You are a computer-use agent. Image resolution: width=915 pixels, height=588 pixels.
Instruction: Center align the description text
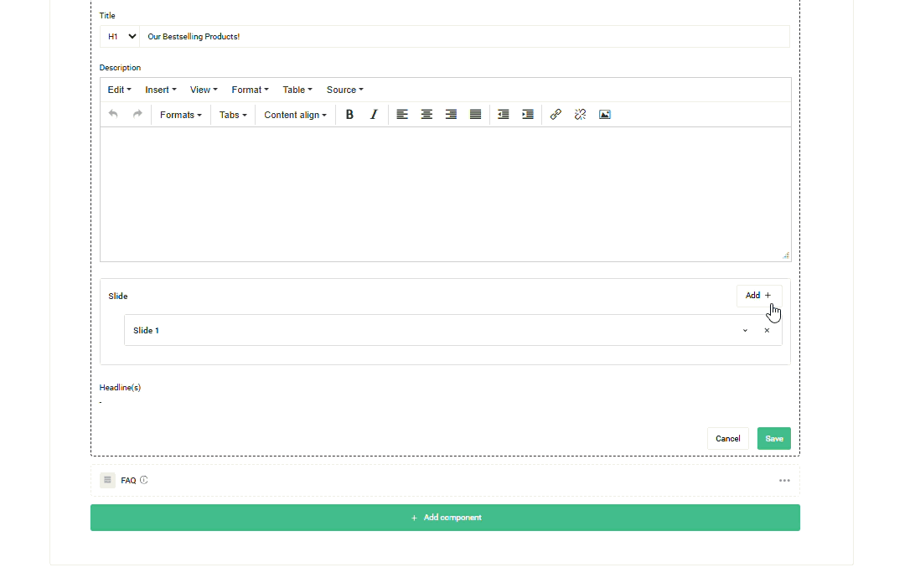tap(426, 115)
